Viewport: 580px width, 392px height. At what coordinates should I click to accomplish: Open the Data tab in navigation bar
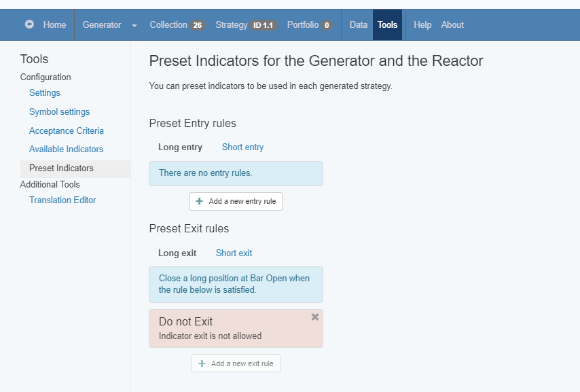(359, 25)
